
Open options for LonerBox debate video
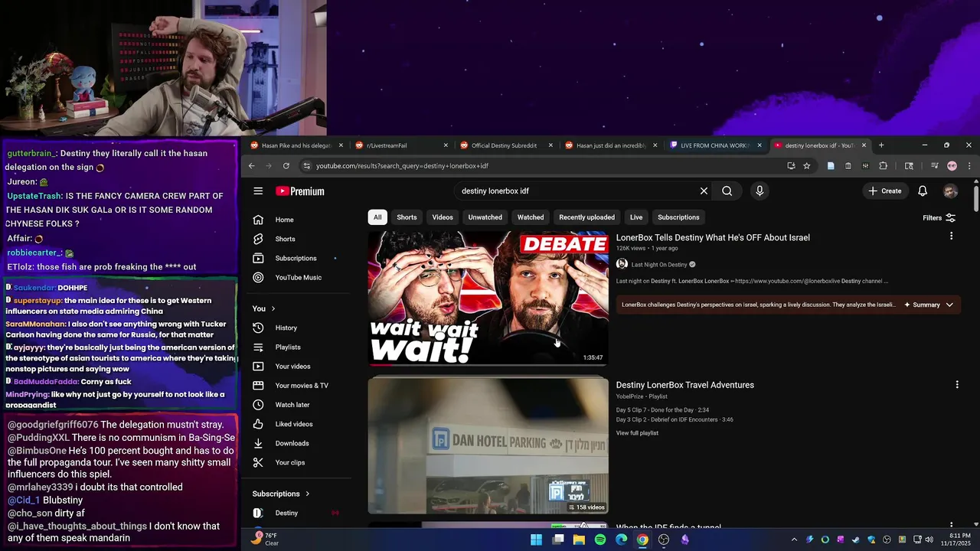tap(951, 236)
